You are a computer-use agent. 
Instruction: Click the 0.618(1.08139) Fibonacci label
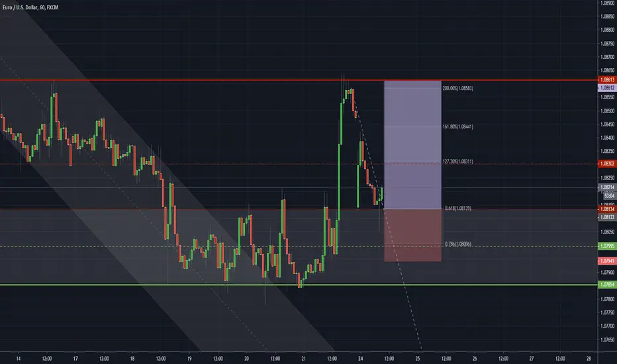(457, 208)
